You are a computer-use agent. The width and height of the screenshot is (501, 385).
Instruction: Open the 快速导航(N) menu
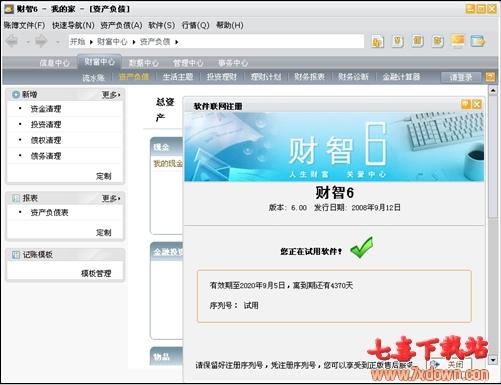[x=73, y=25]
